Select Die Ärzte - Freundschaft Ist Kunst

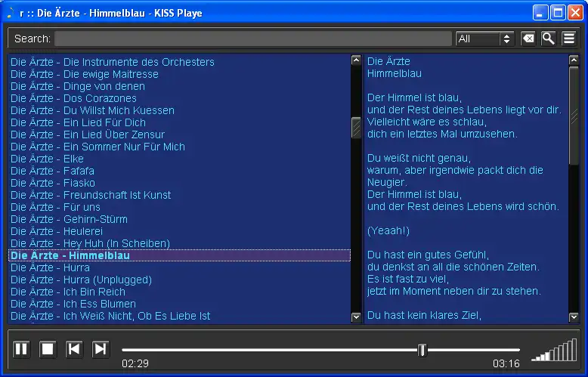[x=179, y=195]
